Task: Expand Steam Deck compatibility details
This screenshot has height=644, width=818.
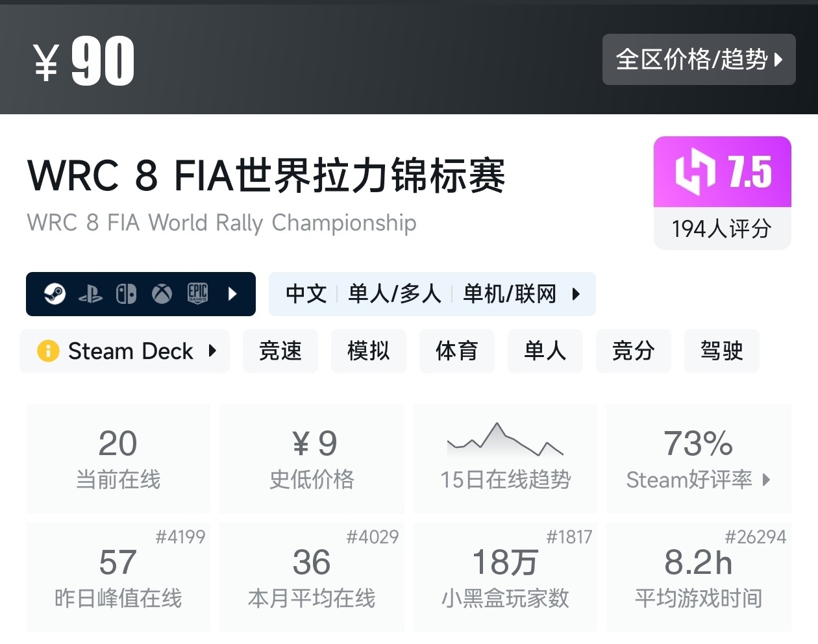Action: [212, 351]
